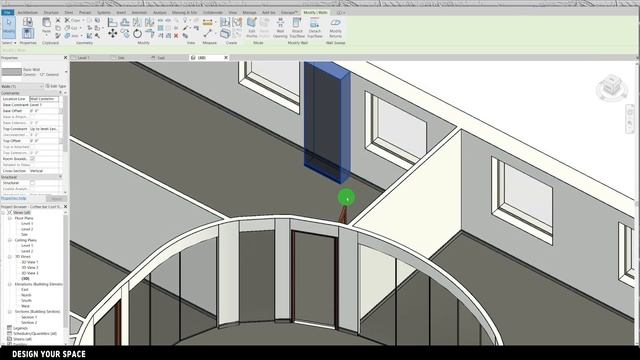Click the Join Geometry icon in ribbon

coord(68,36)
